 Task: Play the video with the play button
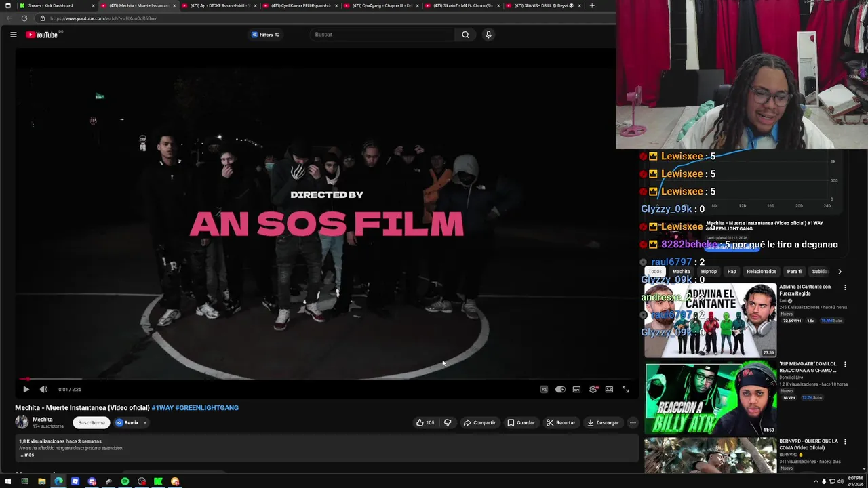26,390
